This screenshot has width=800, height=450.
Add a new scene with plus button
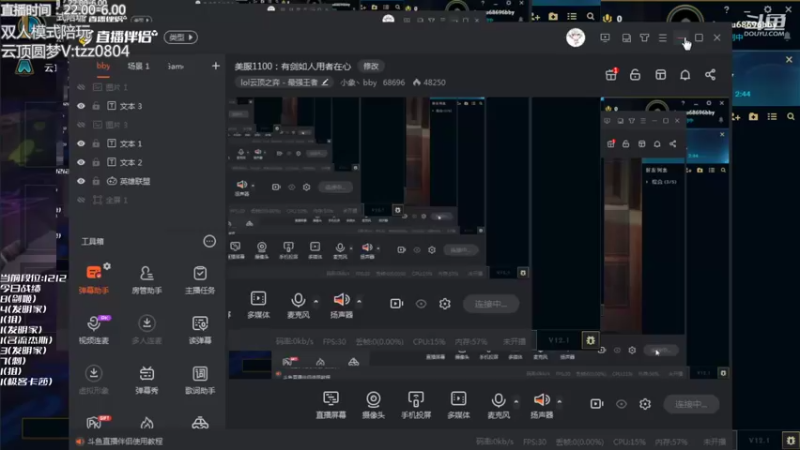(215, 66)
